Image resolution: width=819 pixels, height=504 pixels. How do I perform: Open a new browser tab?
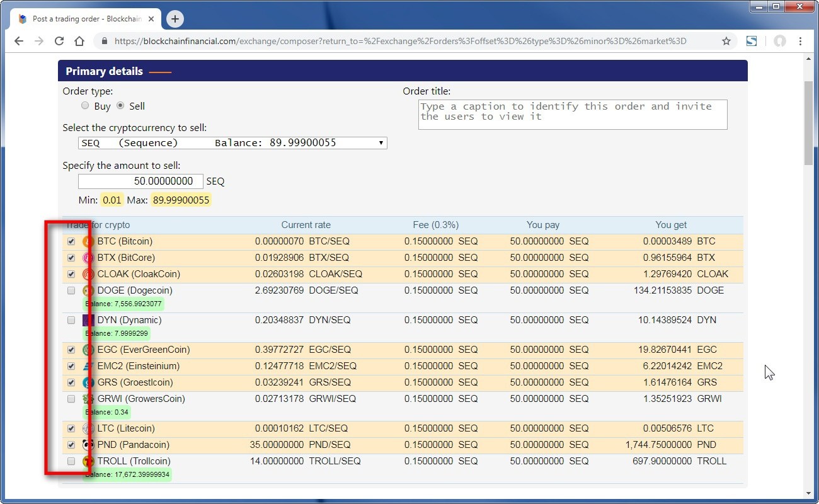(x=175, y=19)
